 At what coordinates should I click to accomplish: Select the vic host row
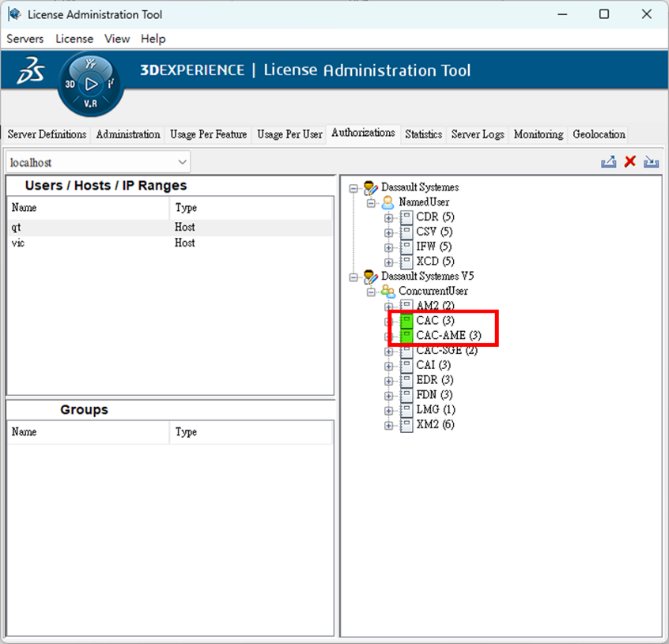(170, 243)
